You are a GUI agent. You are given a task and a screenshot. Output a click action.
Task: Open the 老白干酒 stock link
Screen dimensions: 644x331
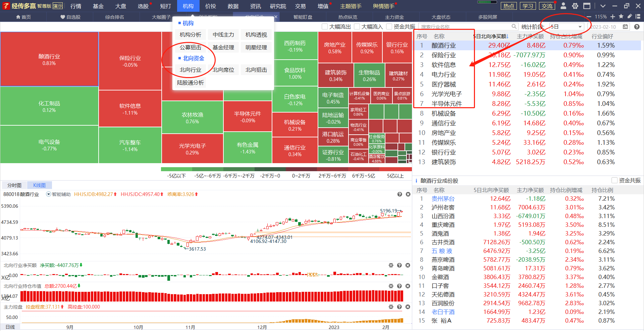click(x=443, y=312)
